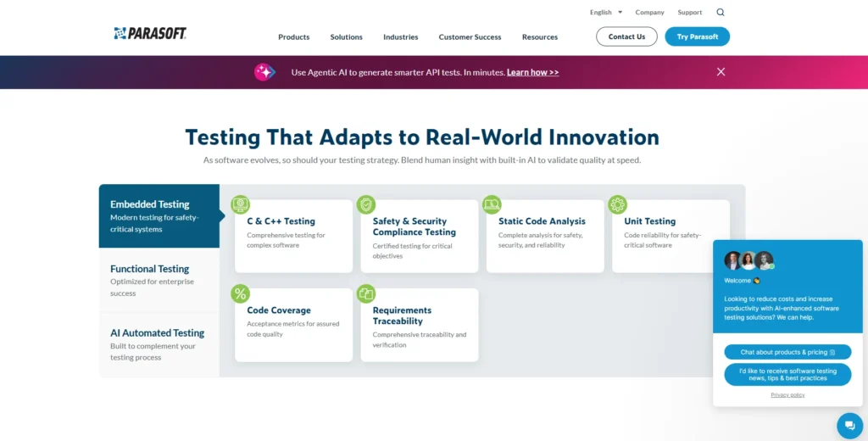Click 'Certified testing for critical objectives' text

[413, 251]
